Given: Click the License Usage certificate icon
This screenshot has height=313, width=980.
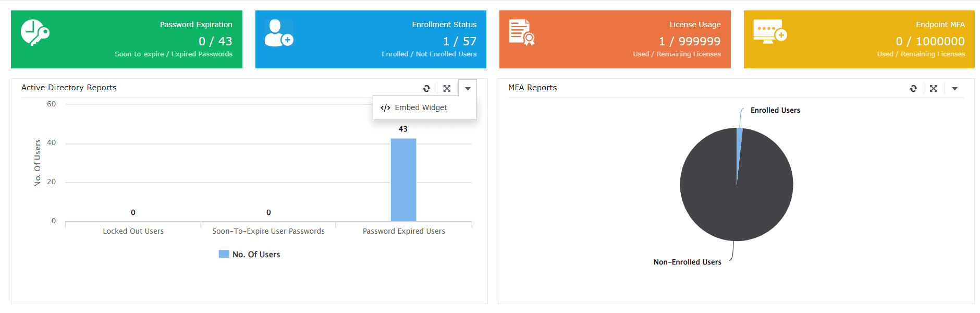Looking at the screenshot, I should 522,32.
